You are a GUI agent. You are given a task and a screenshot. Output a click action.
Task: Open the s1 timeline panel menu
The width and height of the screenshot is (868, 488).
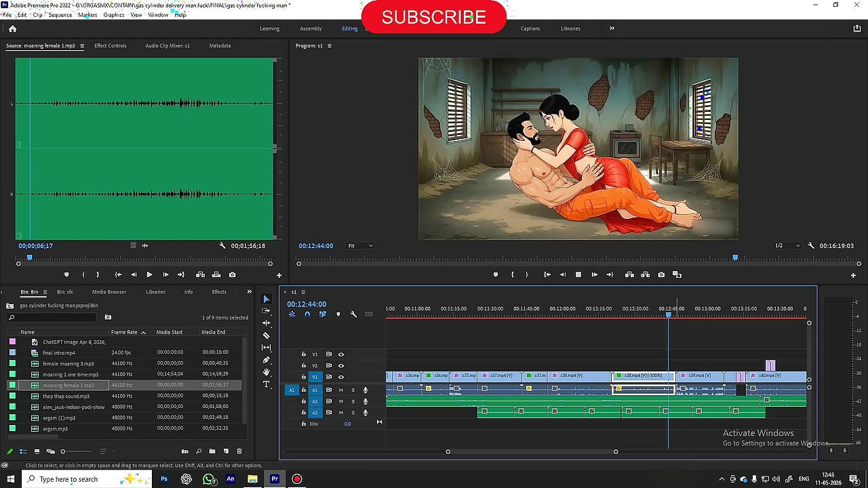(x=303, y=292)
